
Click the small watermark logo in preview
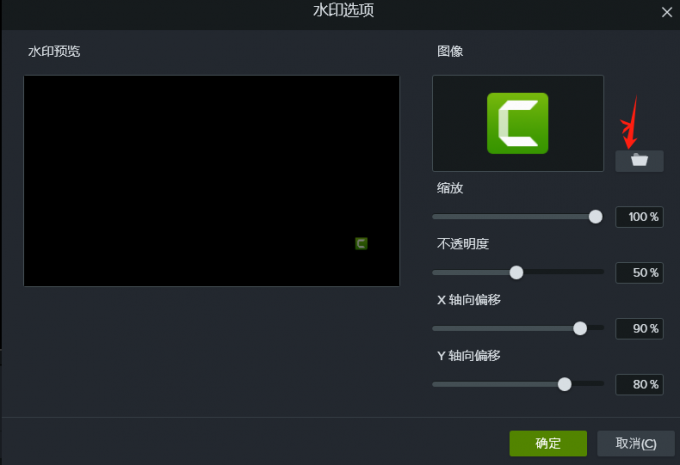(361, 243)
